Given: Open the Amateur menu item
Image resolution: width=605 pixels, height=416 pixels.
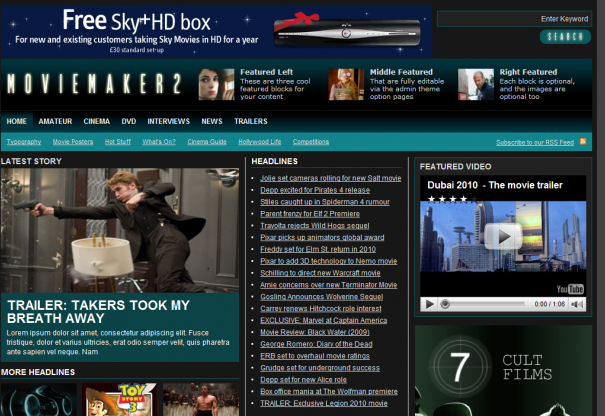Looking at the screenshot, I should coord(55,121).
